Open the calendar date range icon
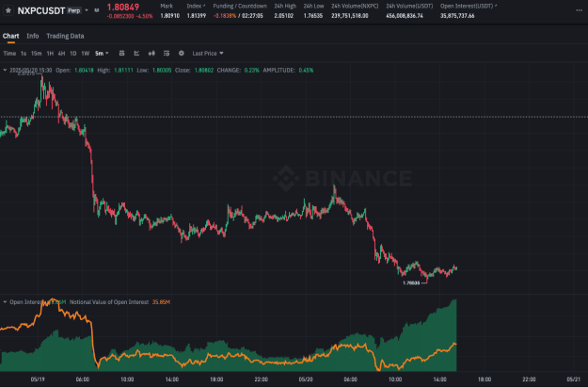 (122, 54)
